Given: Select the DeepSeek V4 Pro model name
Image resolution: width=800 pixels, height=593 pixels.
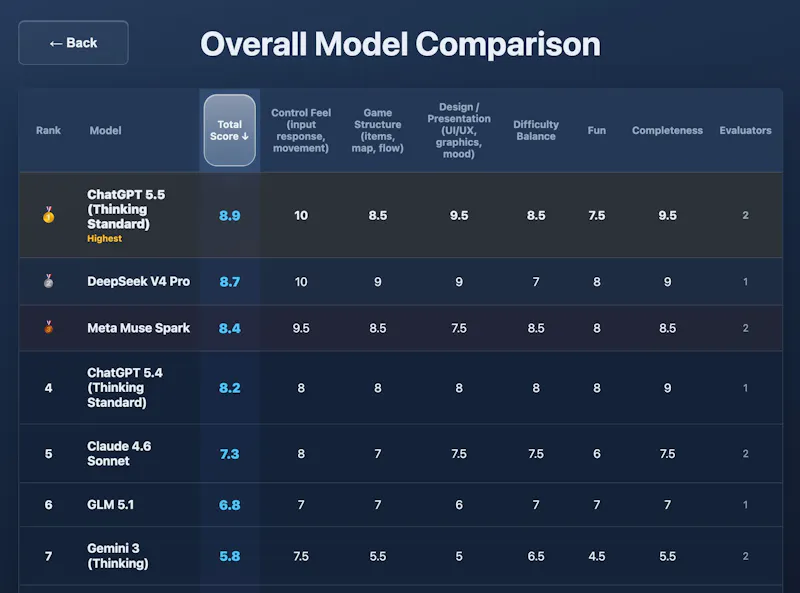Looking at the screenshot, I should click(138, 281).
